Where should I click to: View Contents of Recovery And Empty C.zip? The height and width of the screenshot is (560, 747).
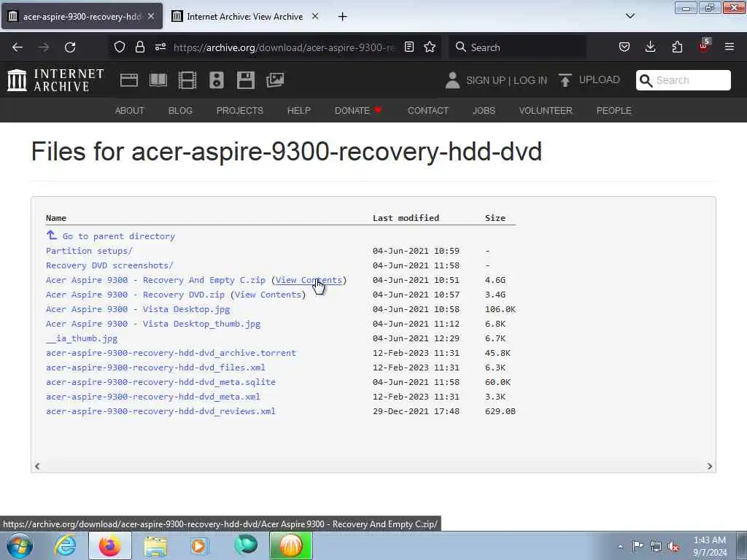[309, 280]
